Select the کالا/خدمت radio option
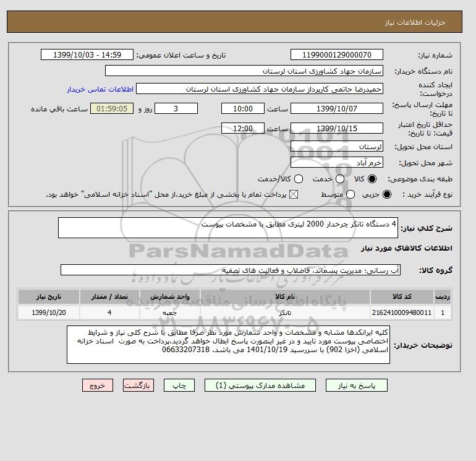The image size is (476, 461). pyautogui.click(x=299, y=179)
